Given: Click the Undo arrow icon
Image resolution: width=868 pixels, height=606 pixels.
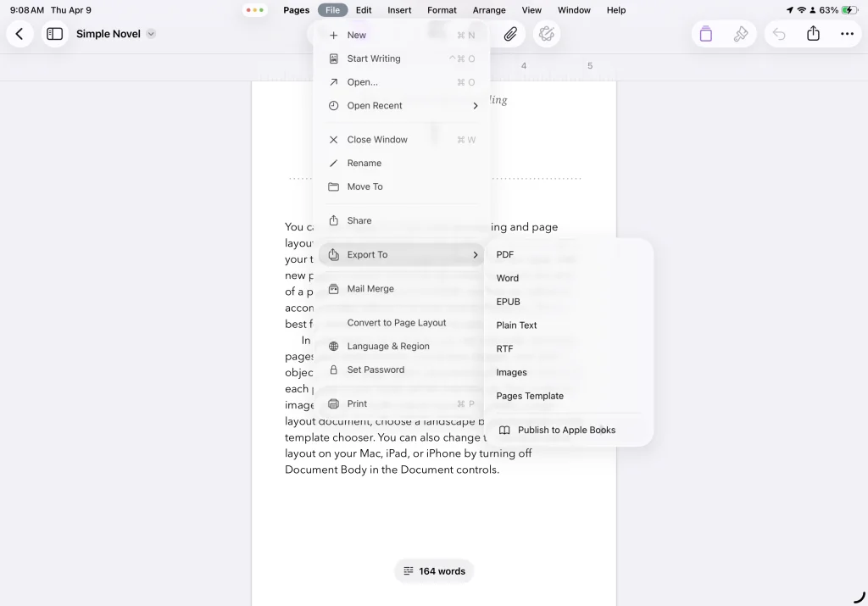Looking at the screenshot, I should coord(779,34).
